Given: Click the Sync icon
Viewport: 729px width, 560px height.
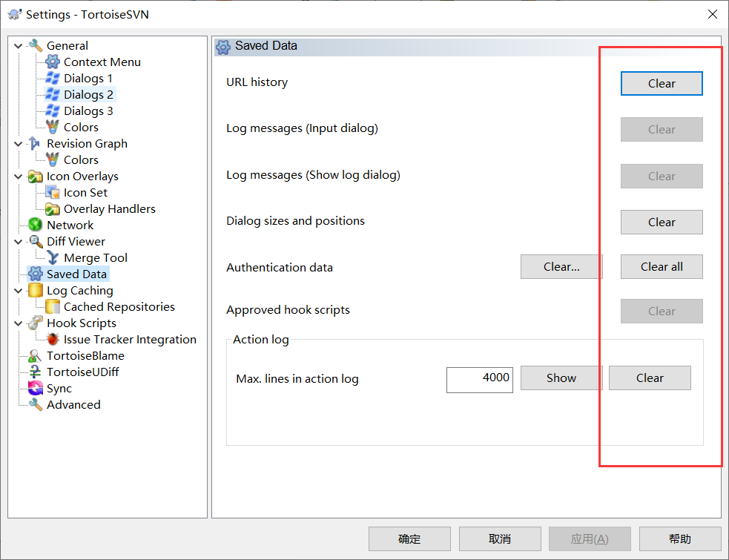Looking at the screenshot, I should [36, 388].
